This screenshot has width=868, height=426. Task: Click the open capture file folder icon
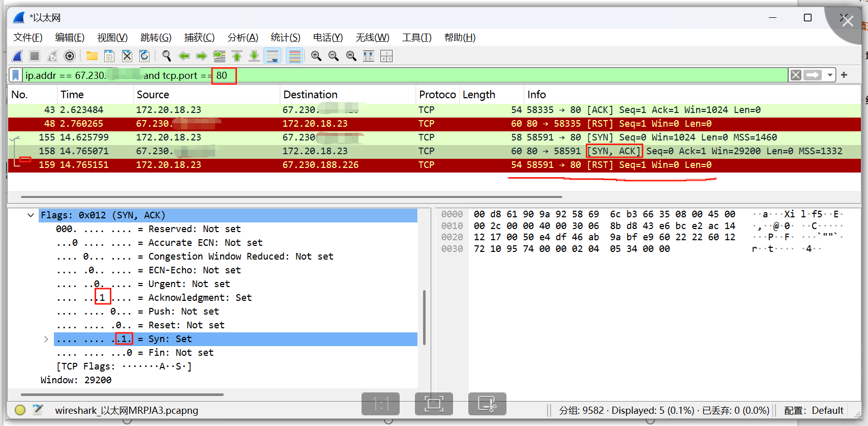[x=92, y=56]
